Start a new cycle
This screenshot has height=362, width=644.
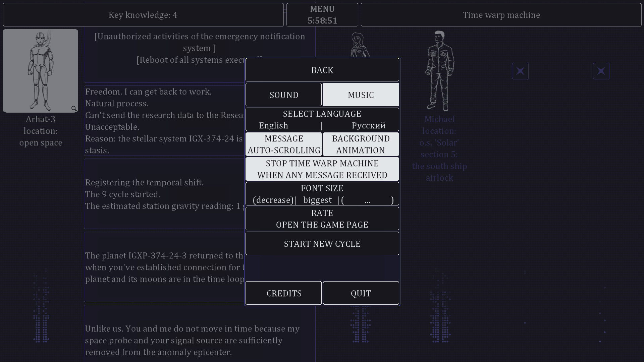tap(322, 243)
